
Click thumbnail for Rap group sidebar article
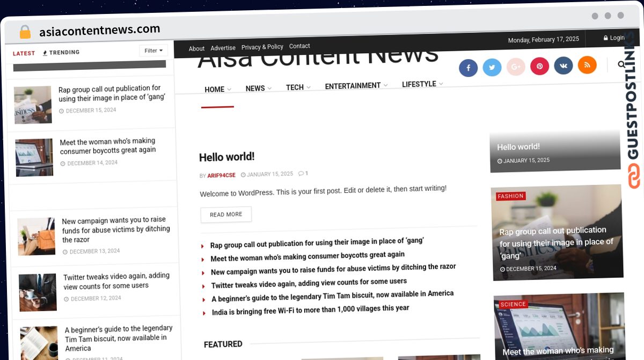[x=33, y=105]
